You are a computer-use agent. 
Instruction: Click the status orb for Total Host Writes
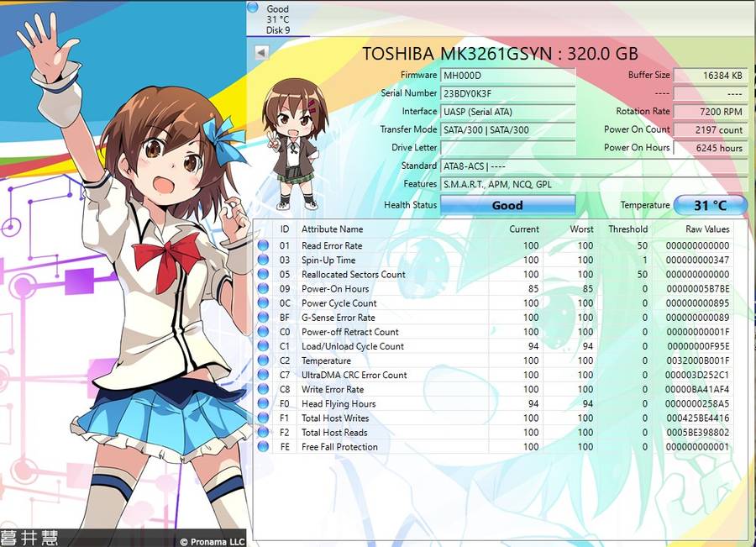[x=263, y=418]
